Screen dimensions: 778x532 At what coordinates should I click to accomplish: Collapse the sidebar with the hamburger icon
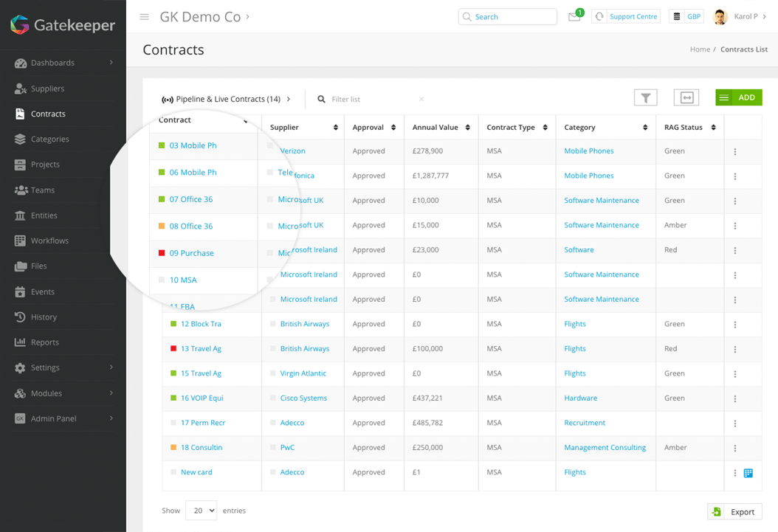144,16
